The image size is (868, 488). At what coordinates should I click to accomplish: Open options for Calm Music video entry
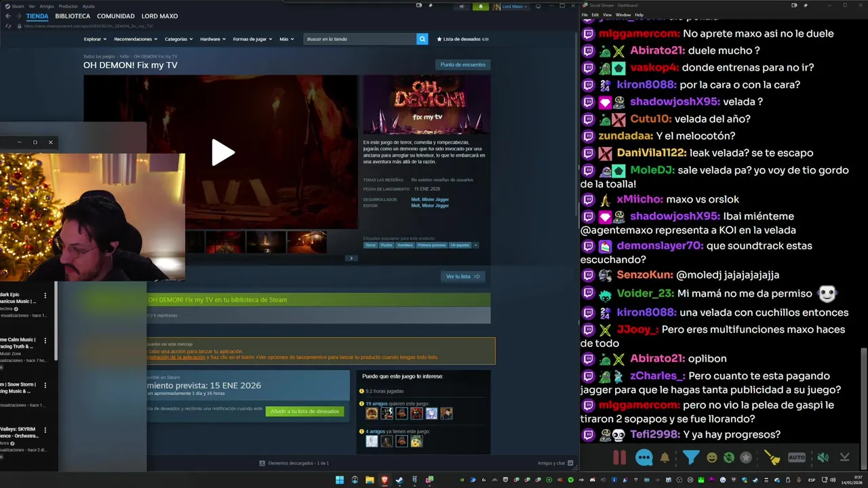pos(45,340)
